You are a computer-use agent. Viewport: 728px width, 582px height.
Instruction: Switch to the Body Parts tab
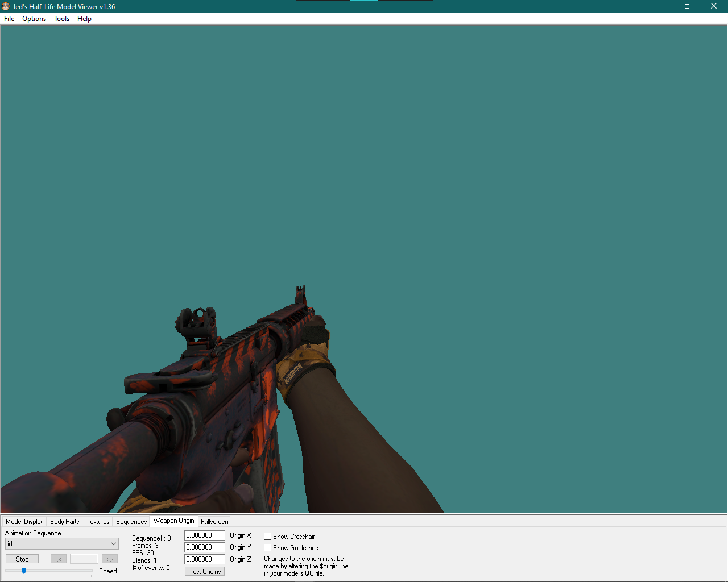pyautogui.click(x=65, y=522)
